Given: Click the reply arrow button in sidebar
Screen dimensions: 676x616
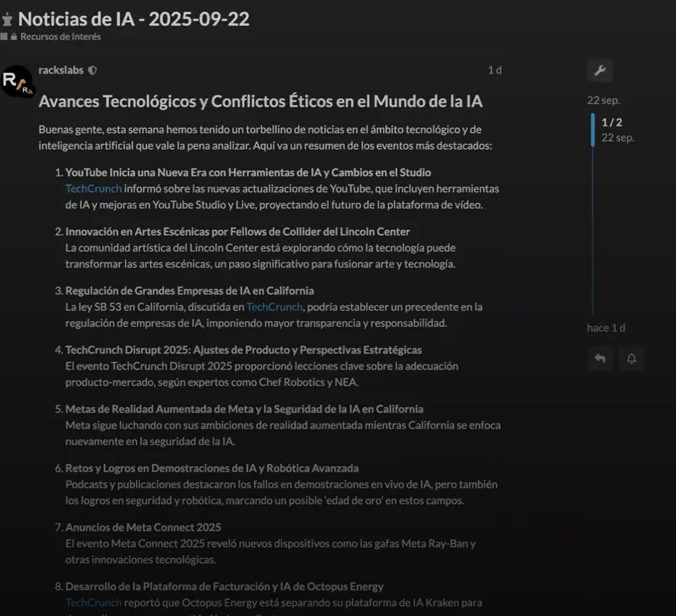Looking at the screenshot, I should pyautogui.click(x=600, y=358).
